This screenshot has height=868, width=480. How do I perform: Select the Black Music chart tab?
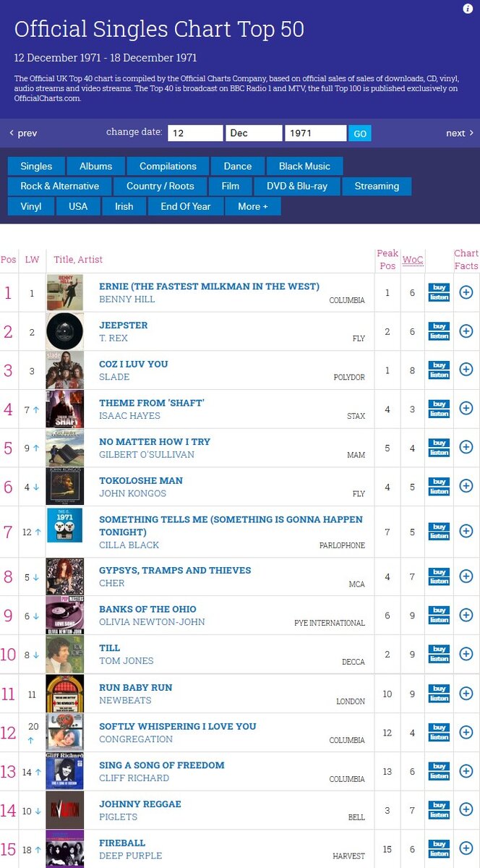pyautogui.click(x=304, y=166)
